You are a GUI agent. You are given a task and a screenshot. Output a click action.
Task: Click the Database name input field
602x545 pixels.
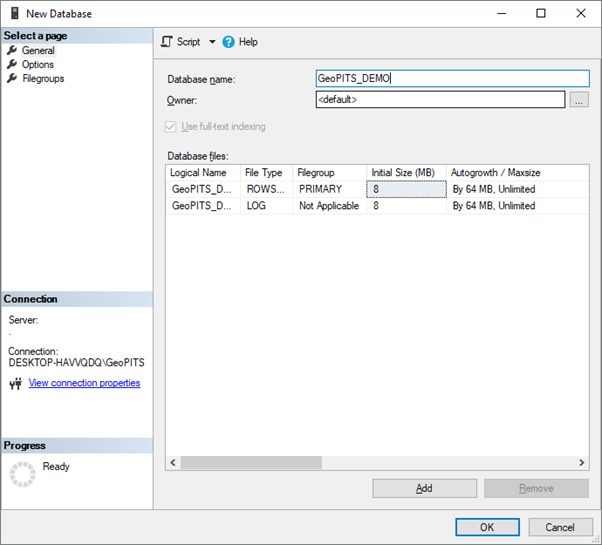click(452, 78)
